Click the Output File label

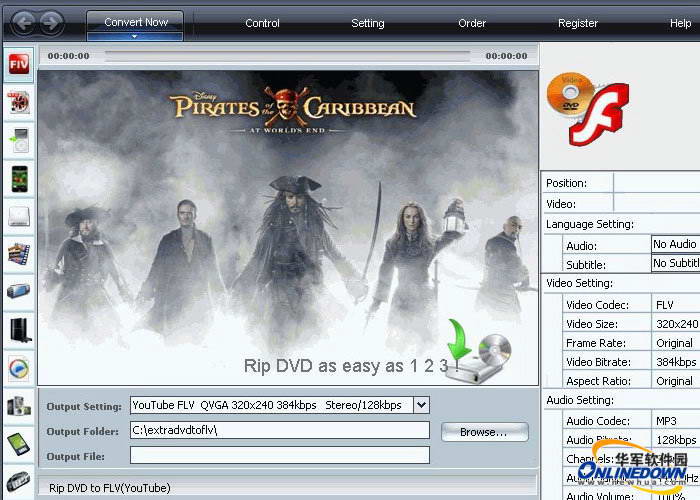[75, 457]
